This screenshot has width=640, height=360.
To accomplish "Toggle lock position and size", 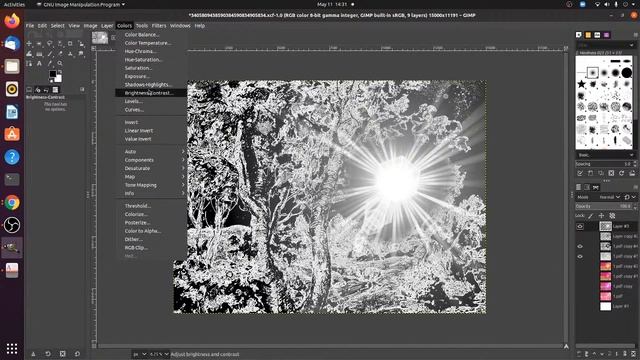I will pyautogui.click(x=601, y=216).
